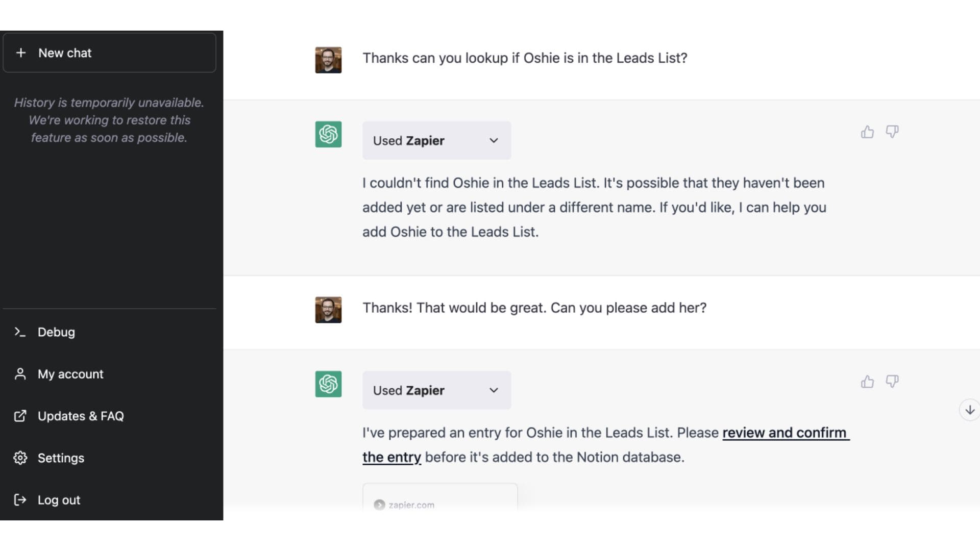Viewport: 980px width, 551px height.
Task: Click the Log out arrow icon
Action: pyautogui.click(x=20, y=500)
